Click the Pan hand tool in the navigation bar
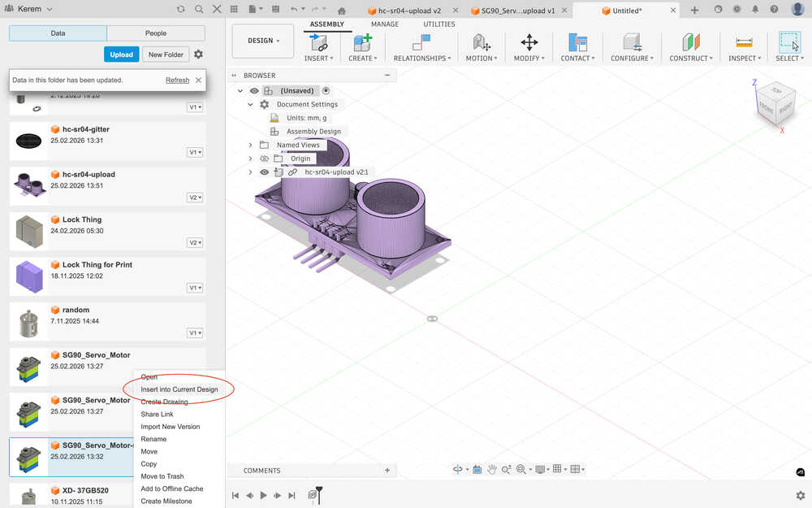812x508 pixels. coord(491,469)
